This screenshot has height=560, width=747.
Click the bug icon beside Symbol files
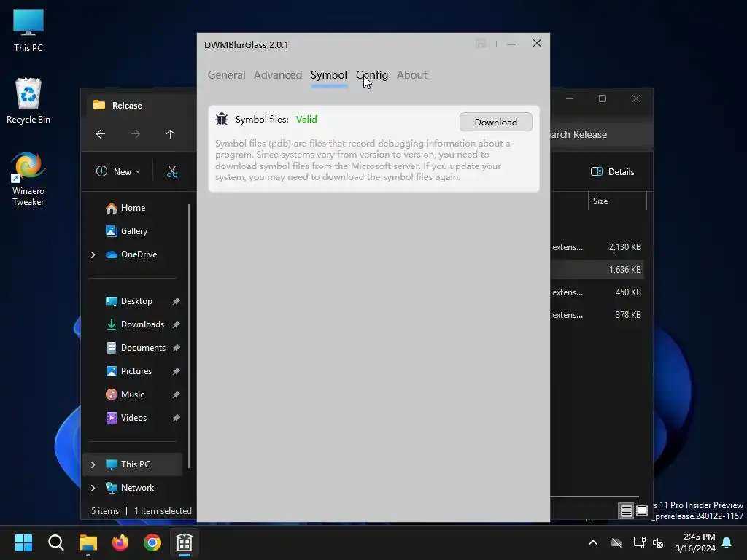222,119
